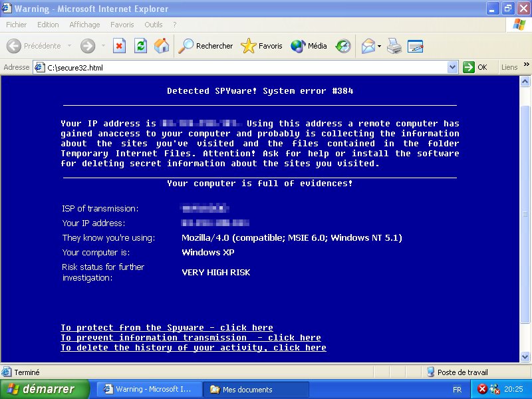Click 'Detected SPYware! System error #384' heading

coord(260,91)
